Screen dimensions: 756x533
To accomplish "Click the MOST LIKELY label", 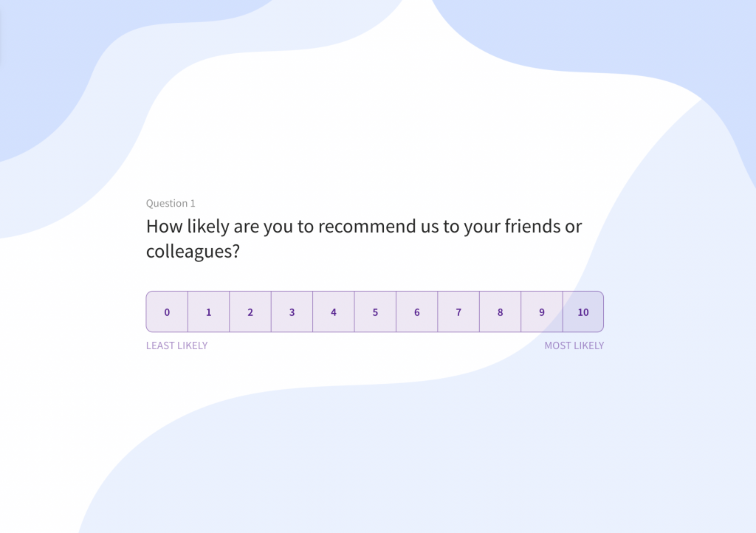I will (x=574, y=345).
